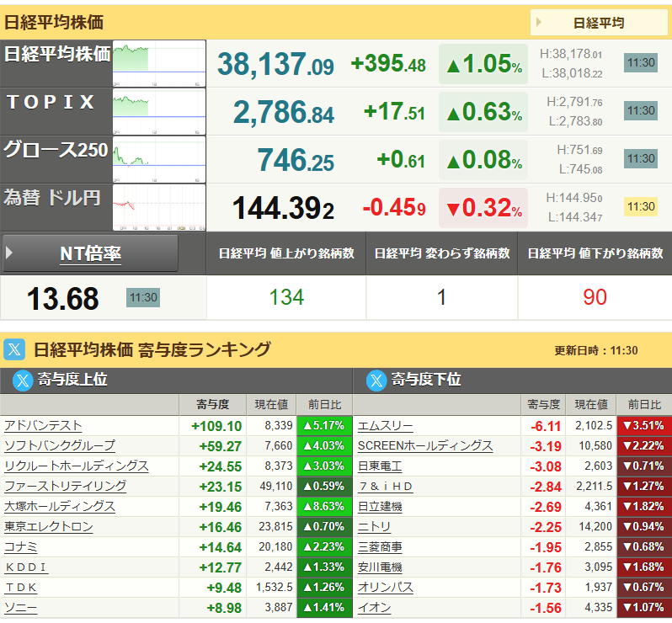Click 大塚ホールディングス' ▲8.63% cell

pos(324,507)
